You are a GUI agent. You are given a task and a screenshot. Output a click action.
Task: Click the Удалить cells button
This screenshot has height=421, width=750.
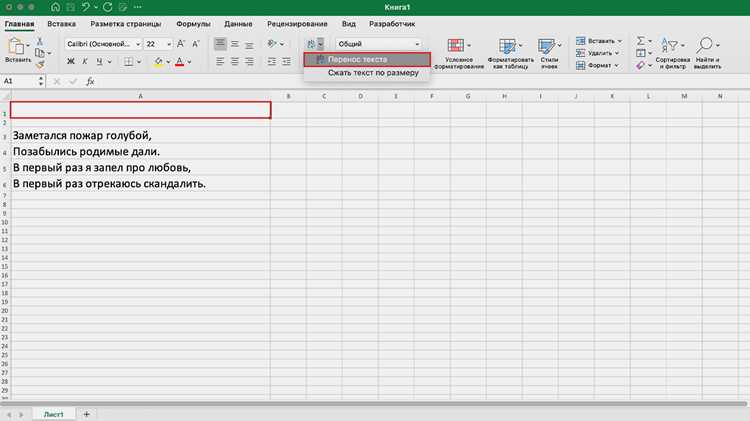597,53
